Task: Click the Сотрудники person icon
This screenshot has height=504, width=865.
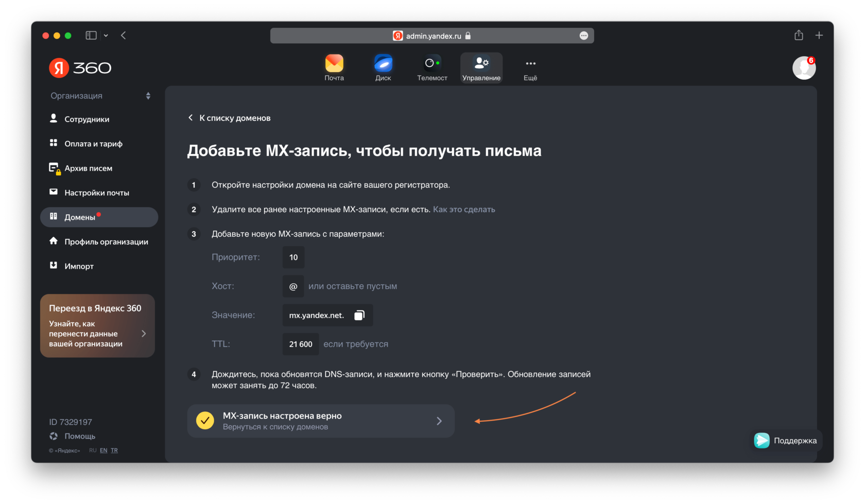Action: click(x=54, y=118)
